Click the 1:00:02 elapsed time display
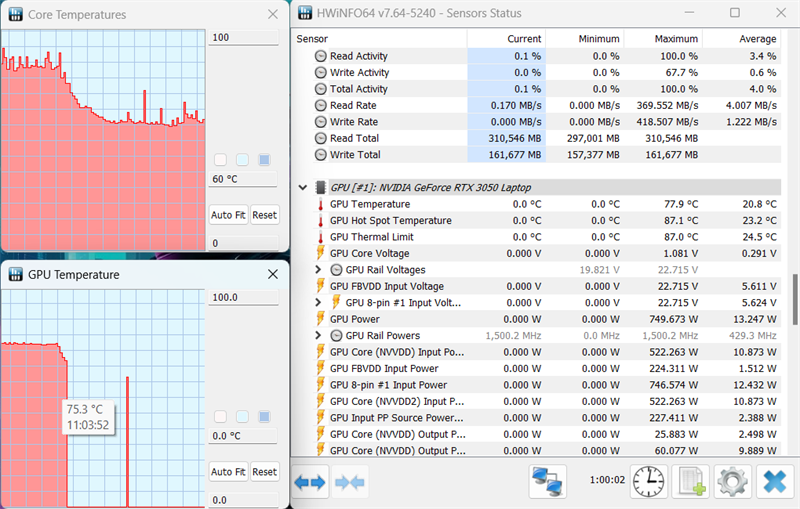800x509 pixels. [x=607, y=480]
